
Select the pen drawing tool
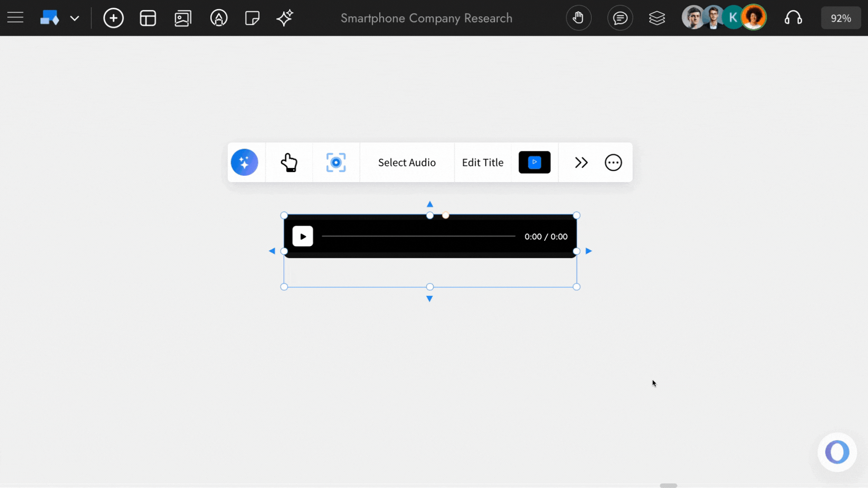219,18
